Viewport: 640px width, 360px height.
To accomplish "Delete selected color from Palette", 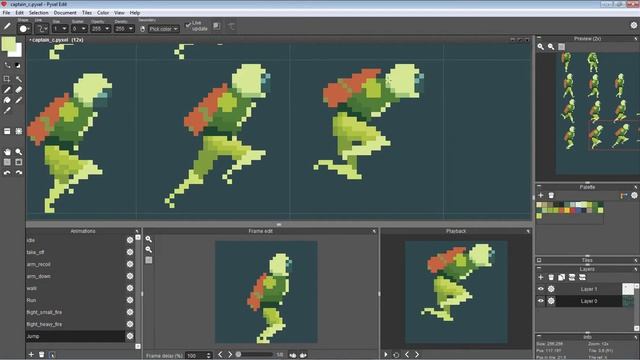I will [x=551, y=195].
